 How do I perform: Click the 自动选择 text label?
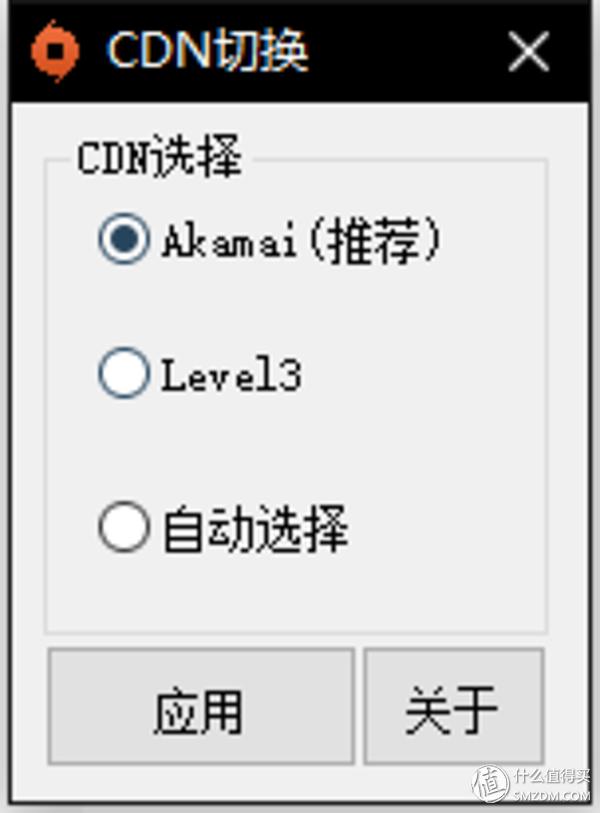255,529
